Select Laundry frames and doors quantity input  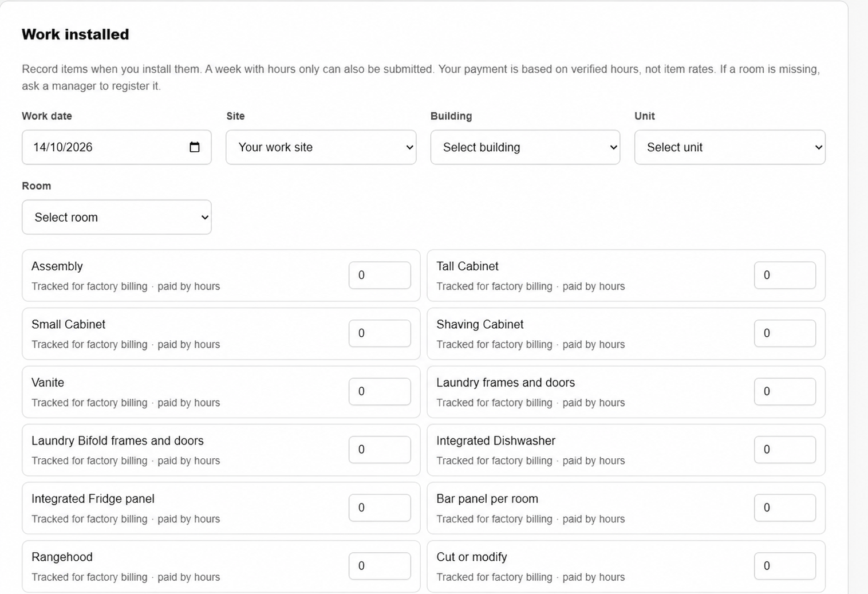click(x=785, y=392)
